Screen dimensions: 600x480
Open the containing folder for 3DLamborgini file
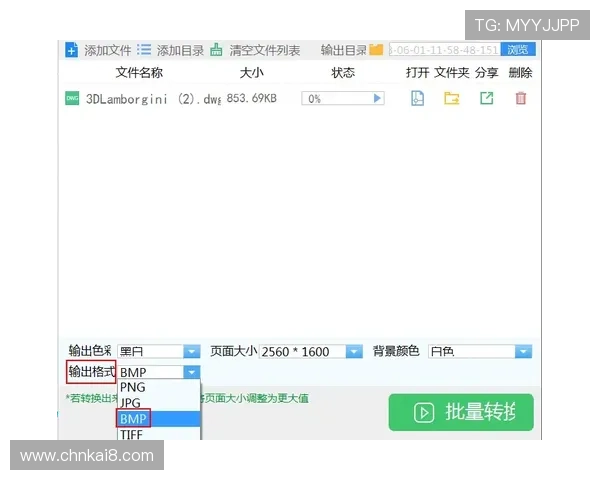452,98
